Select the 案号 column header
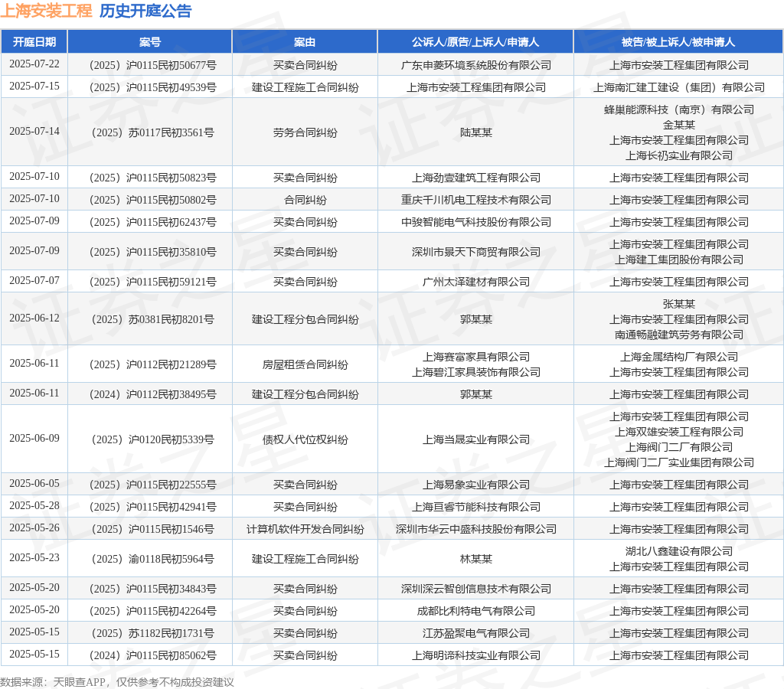Screen dimensions: 784x689 pyautogui.click(x=150, y=42)
